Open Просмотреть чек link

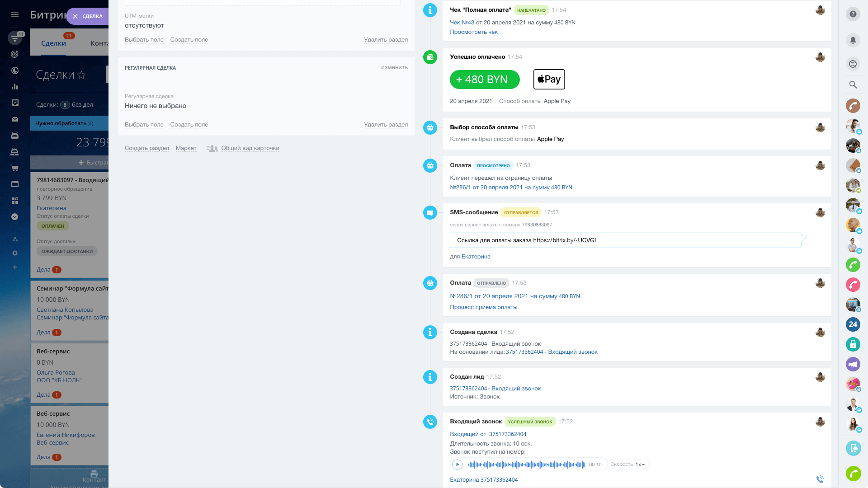coord(473,32)
